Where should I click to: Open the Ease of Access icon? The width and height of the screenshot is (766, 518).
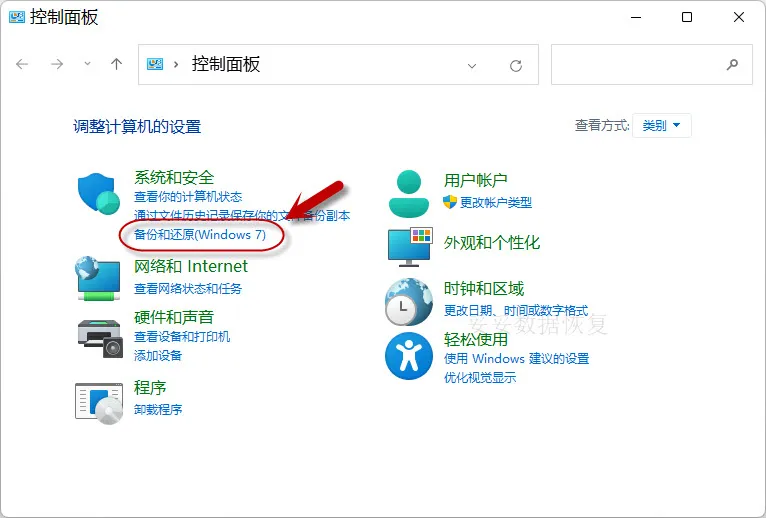click(x=408, y=357)
